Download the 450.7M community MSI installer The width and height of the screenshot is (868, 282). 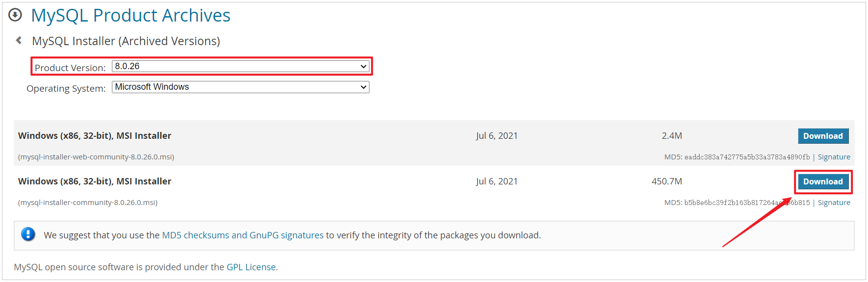823,181
